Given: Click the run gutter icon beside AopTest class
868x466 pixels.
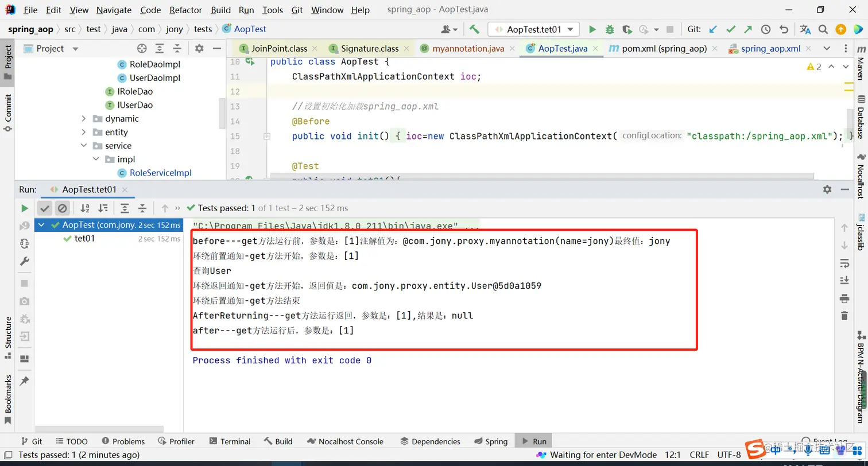Looking at the screenshot, I should pos(249,61).
